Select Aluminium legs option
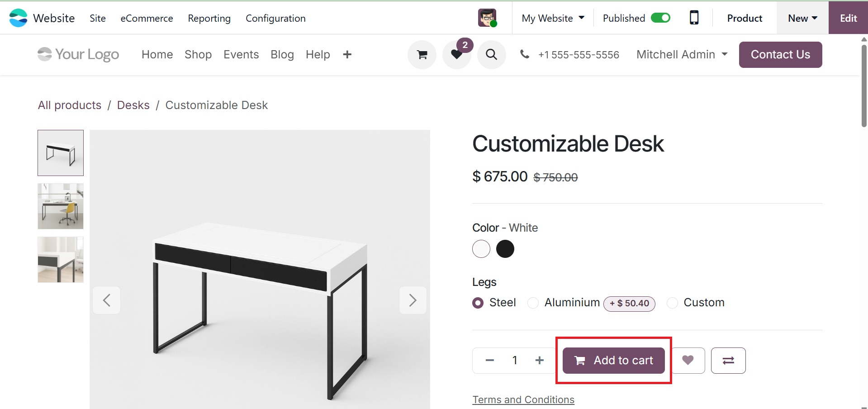Screen dimensions: 868x409 [533, 303]
